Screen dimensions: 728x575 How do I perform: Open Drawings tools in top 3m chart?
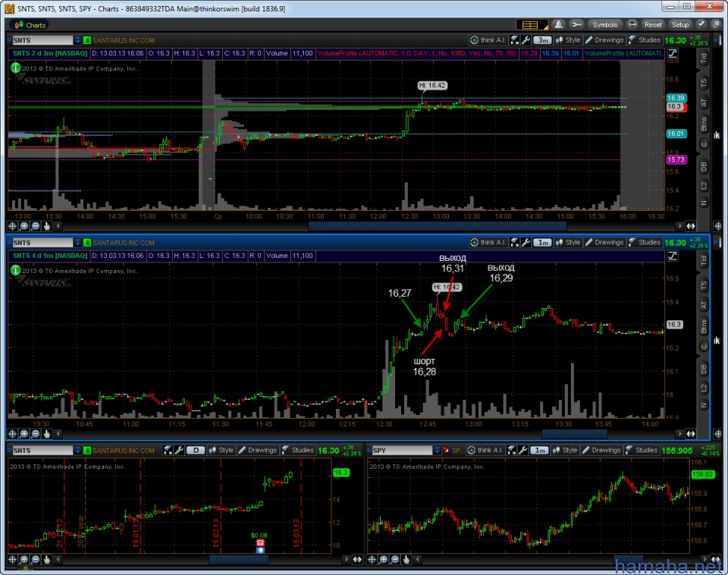[604, 40]
